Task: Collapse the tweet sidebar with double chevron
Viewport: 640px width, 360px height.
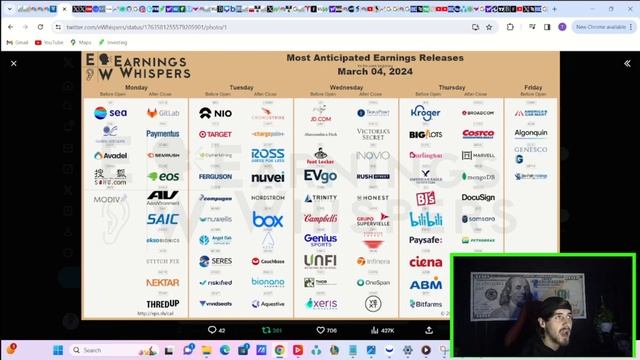Action: pos(627,63)
